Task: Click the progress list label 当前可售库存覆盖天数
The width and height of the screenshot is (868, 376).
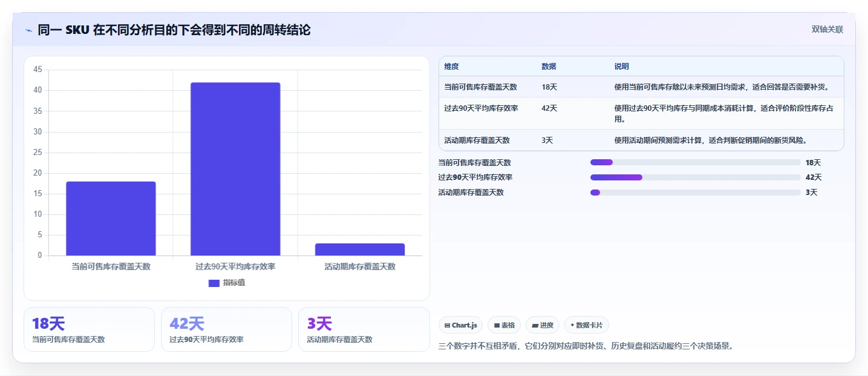Action: point(475,162)
